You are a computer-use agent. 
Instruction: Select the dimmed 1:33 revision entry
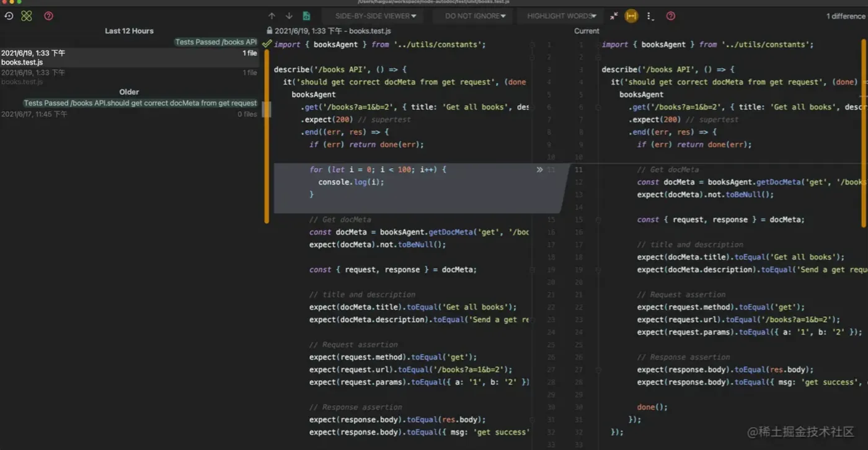[129, 77]
